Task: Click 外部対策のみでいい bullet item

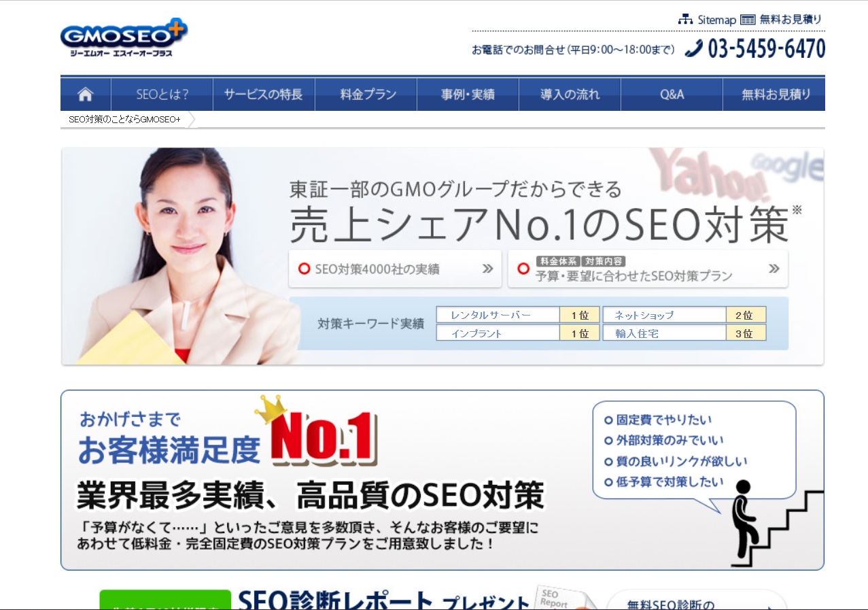Action: [664, 441]
